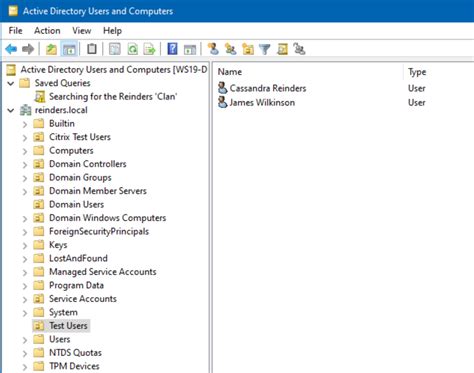Click the Find objects toolbar icon
Viewport: 474px width, 373px height.
[282, 49]
